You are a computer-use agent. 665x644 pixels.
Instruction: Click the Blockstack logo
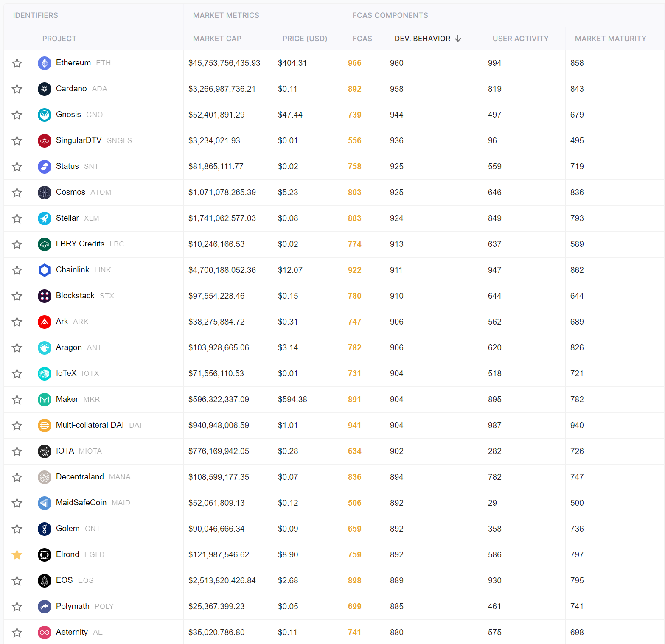pos(45,296)
